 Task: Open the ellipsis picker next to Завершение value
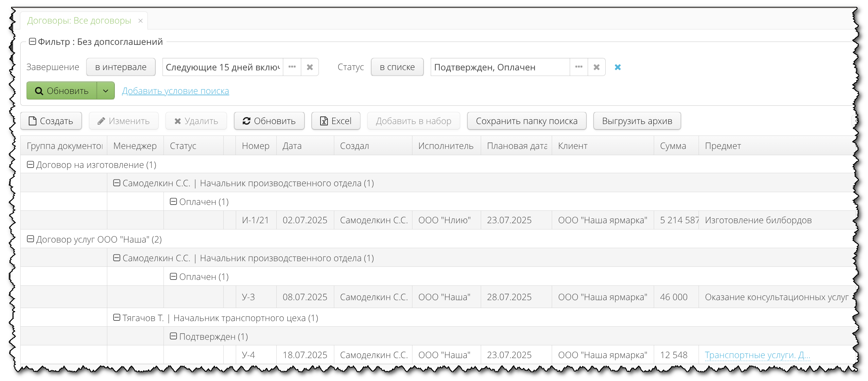[292, 67]
